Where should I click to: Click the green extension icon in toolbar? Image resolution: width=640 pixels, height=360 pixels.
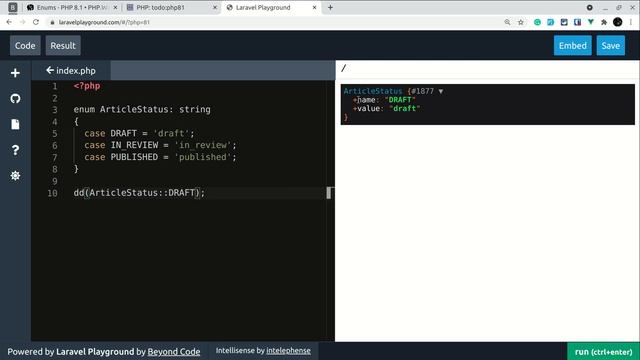click(537, 22)
